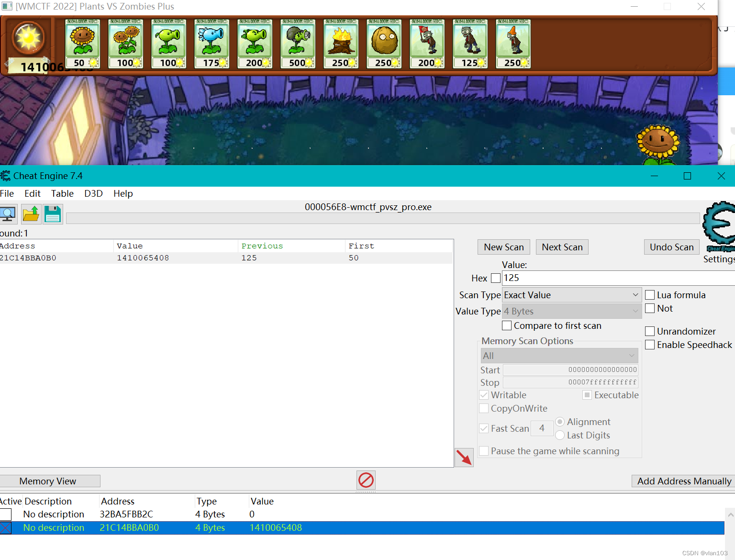Pick the Snow Pea seed packet costing 175
735x560 pixels.
click(212, 44)
